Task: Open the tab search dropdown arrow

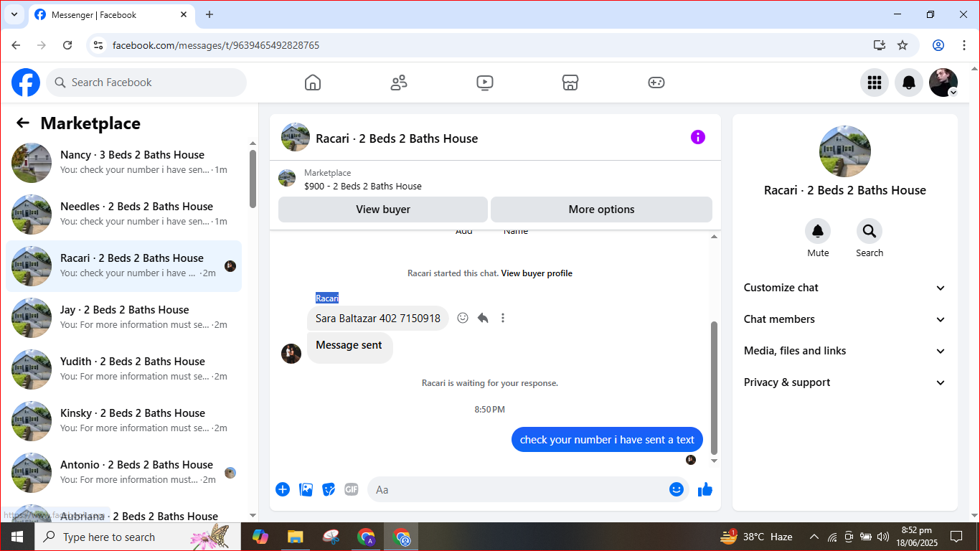Action: tap(14, 14)
